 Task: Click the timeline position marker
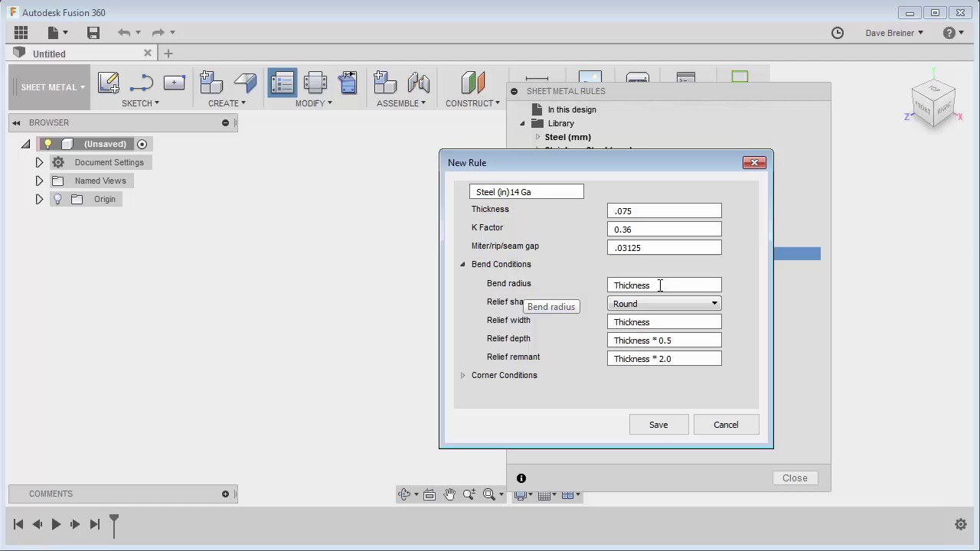coord(114,525)
